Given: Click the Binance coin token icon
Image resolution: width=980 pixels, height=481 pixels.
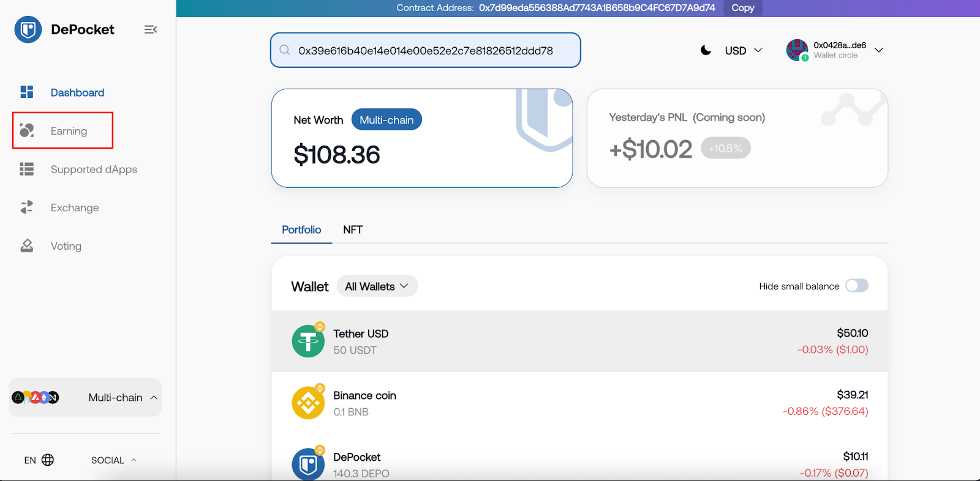Looking at the screenshot, I should [308, 402].
